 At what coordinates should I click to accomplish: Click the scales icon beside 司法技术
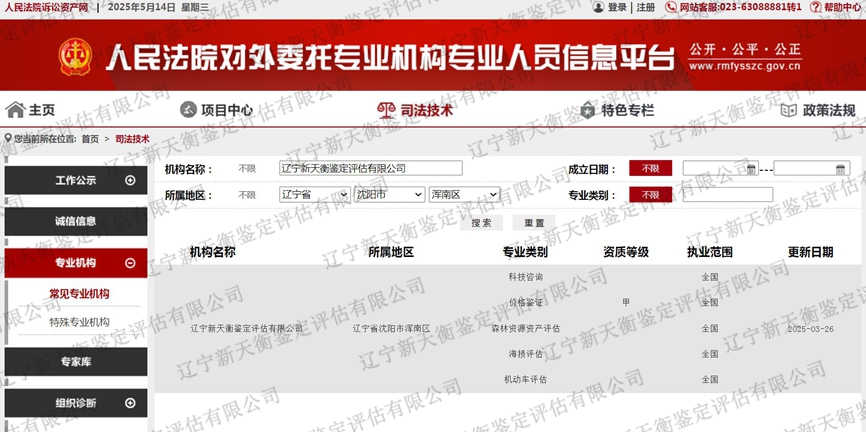pos(385,110)
